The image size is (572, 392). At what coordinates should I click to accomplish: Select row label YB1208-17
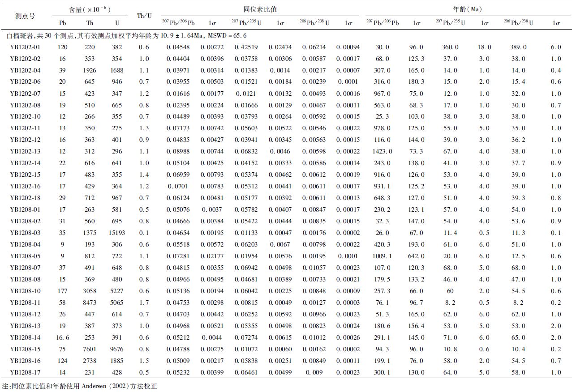[25, 373]
